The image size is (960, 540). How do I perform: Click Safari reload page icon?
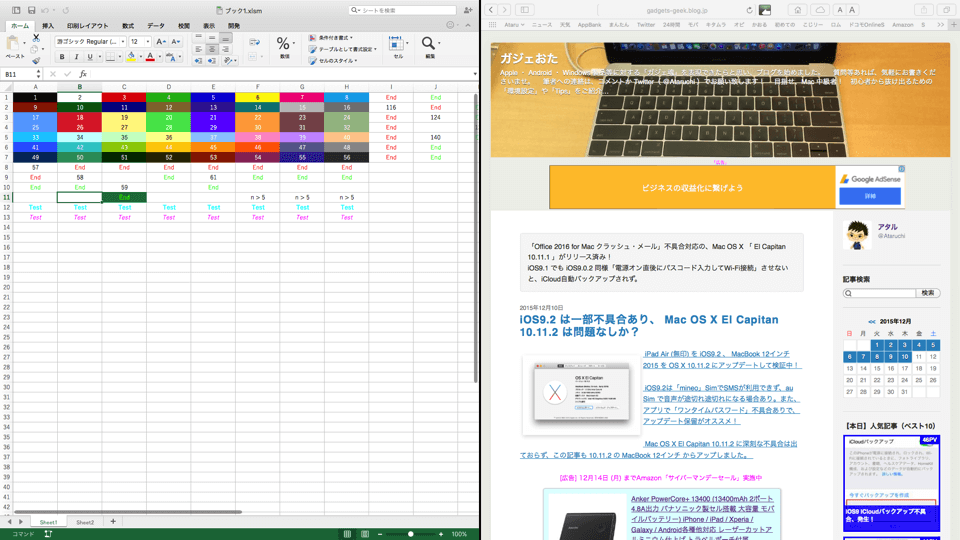749,10
